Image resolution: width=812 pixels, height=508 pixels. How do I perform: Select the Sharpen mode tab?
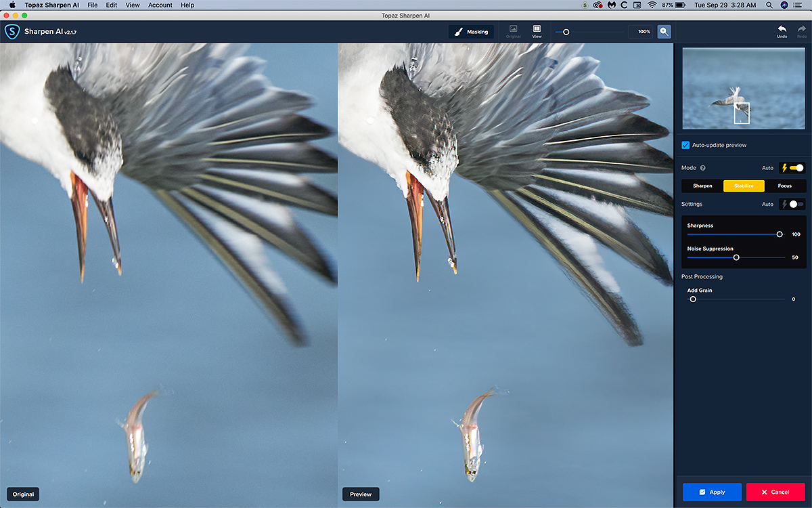702,186
